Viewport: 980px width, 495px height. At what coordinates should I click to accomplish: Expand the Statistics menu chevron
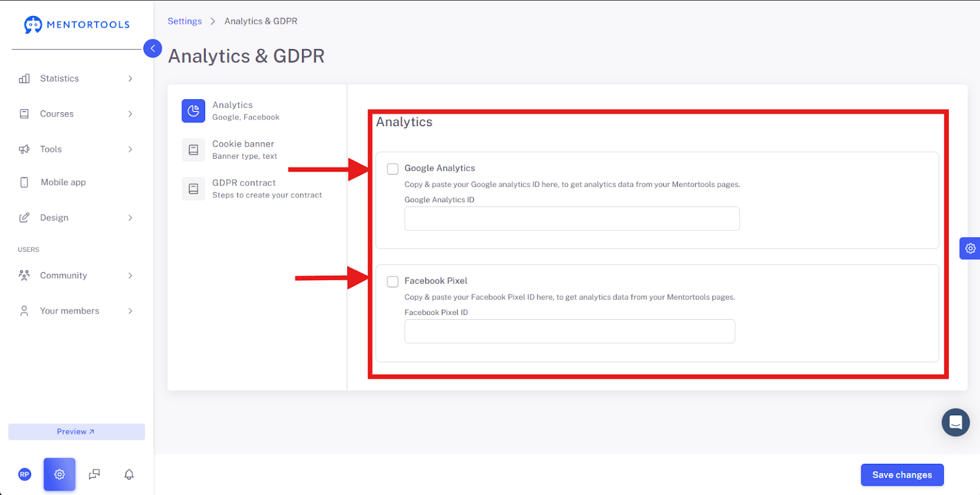(x=130, y=78)
